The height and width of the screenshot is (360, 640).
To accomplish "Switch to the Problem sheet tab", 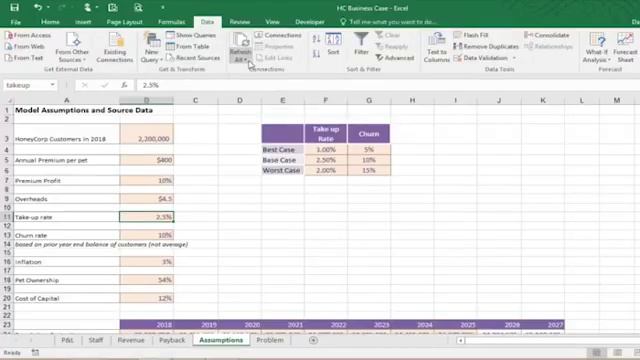I will click(x=270, y=340).
